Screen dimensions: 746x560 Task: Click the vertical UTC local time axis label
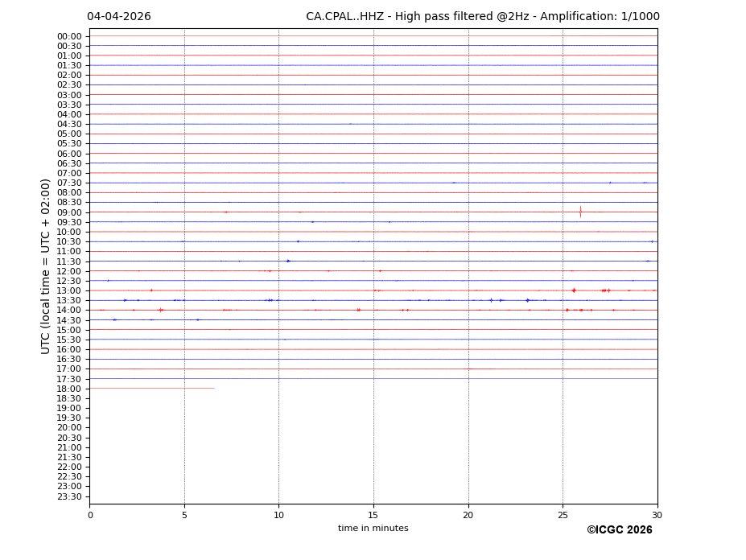[47, 266]
